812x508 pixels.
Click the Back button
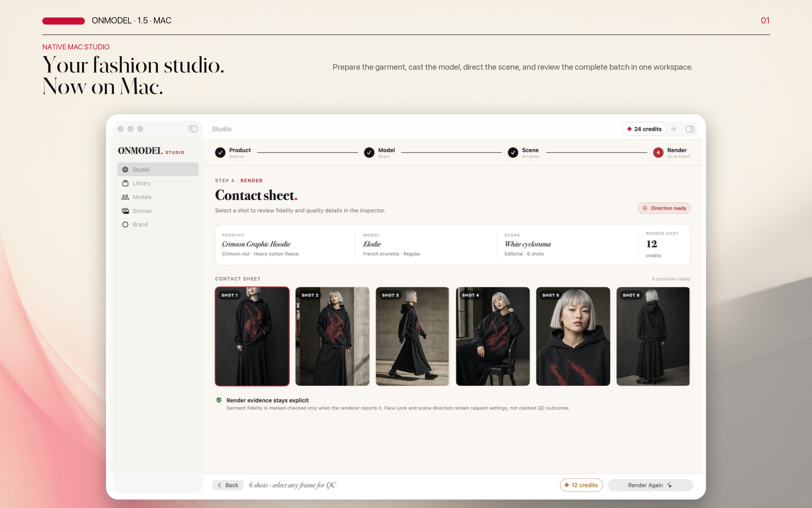(228, 485)
